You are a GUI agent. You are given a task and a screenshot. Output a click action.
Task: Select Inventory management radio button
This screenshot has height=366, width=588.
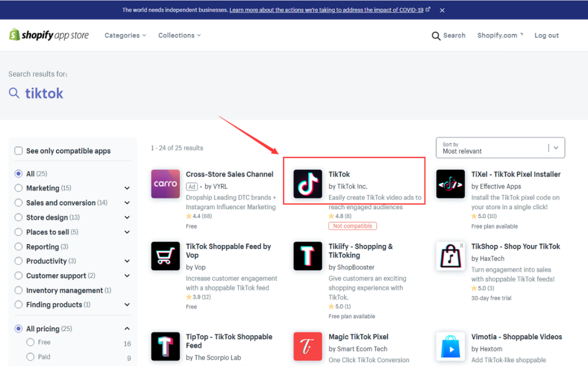[x=19, y=290]
